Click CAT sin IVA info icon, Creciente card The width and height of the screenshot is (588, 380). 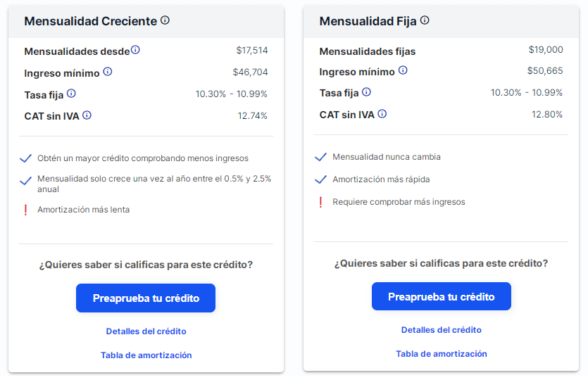click(x=87, y=115)
